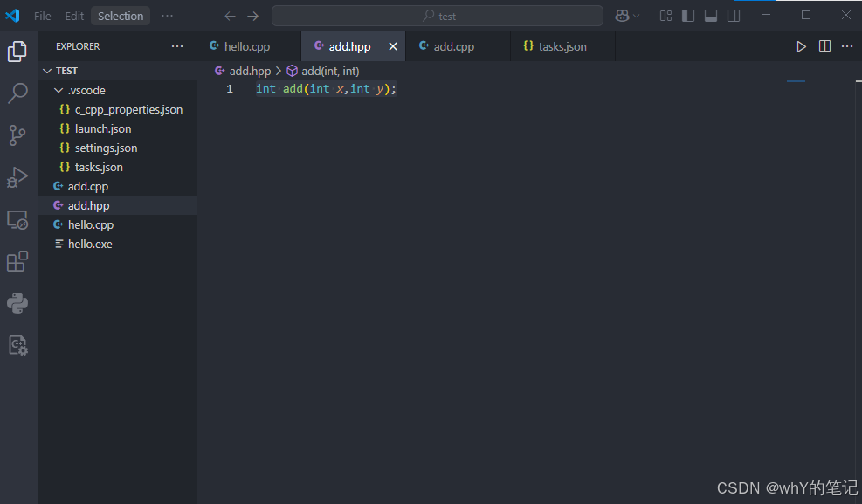Go forward with the right arrow

(253, 16)
